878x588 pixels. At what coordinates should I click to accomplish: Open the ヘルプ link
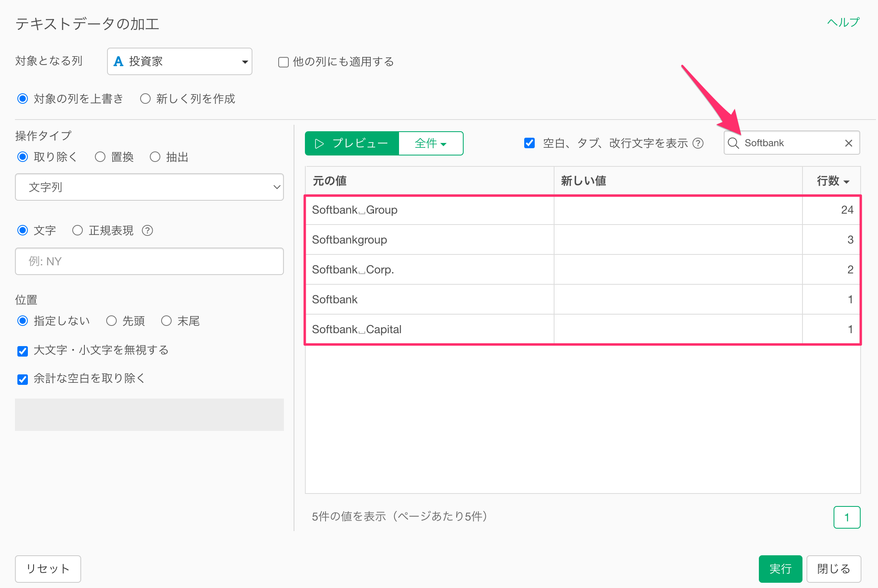click(843, 22)
